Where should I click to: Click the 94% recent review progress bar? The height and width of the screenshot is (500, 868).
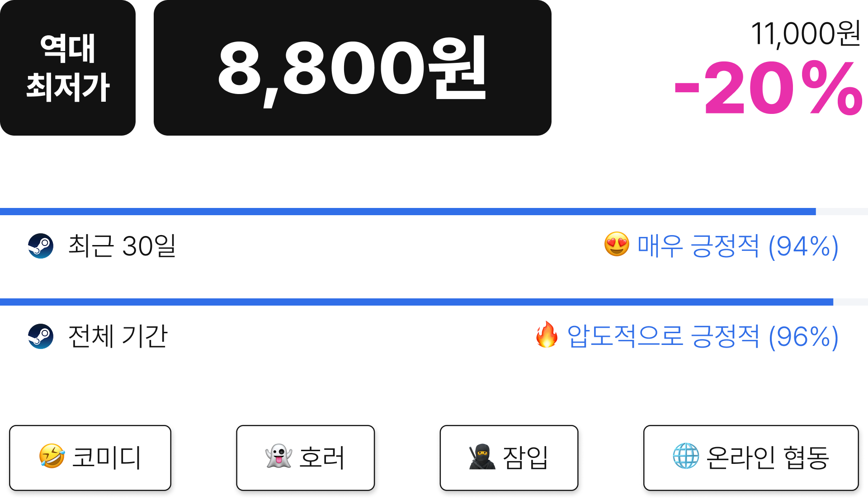pos(434,212)
